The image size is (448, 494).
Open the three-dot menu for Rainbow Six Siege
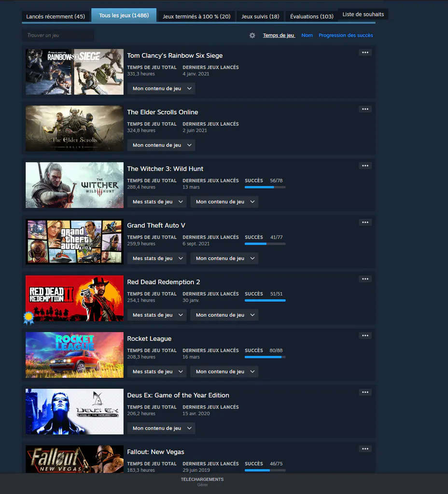coord(365,53)
